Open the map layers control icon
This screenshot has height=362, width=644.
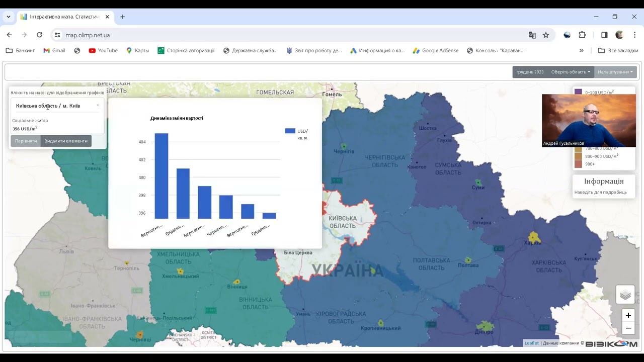point(625,295)
